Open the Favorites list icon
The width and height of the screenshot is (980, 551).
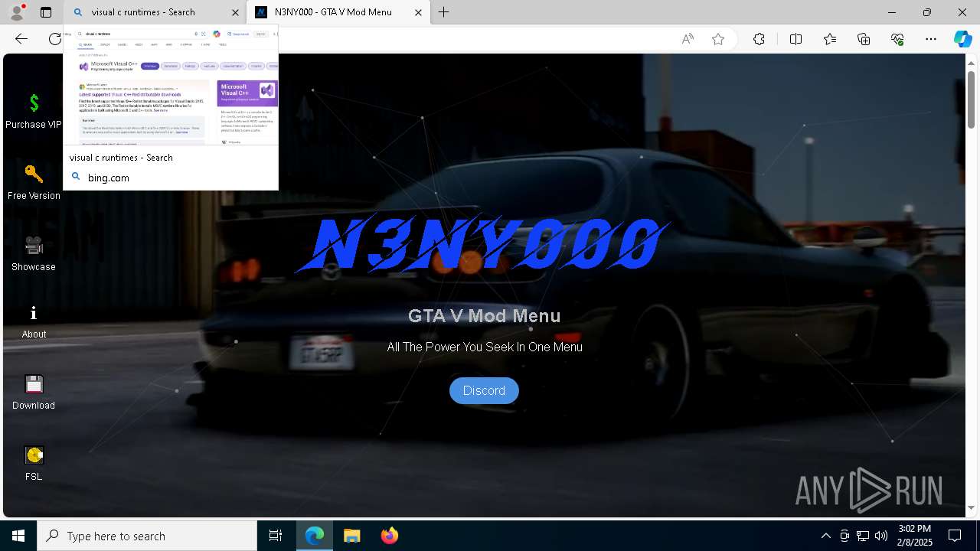[x=830, y=39]
